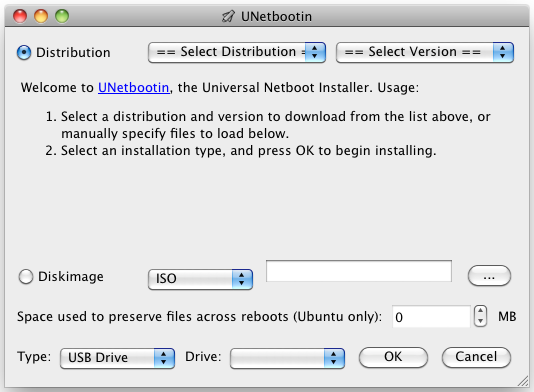This screenshot has height=392, width=534.
Task: Open the Select Version dropdown
Action: (x=425, y=52)
